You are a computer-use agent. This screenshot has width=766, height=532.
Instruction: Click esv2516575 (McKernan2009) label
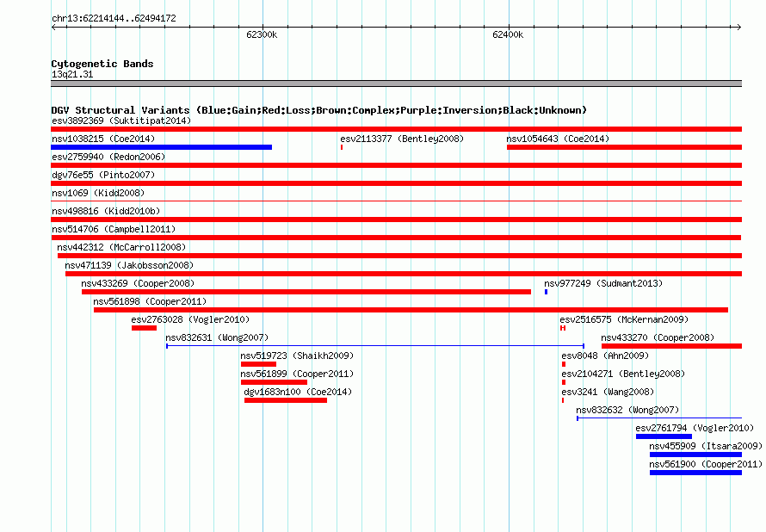[x=624, y=319]
